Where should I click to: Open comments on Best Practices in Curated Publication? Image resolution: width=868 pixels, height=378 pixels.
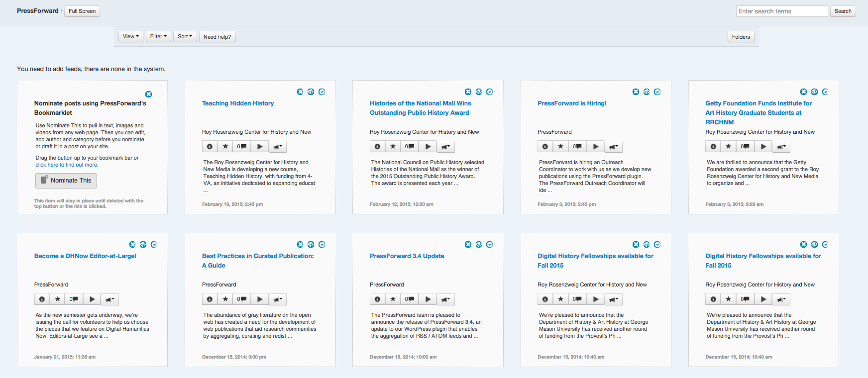point(242,299)
